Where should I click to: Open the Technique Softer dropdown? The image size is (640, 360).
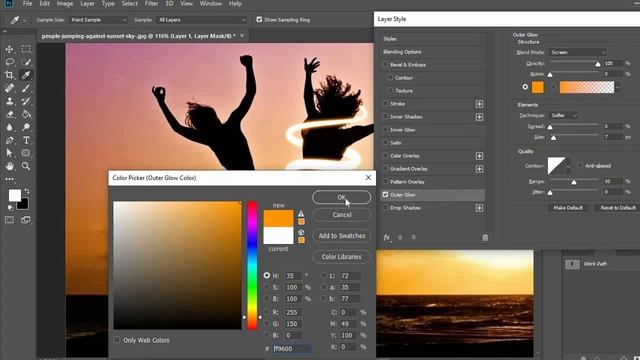[563, 116]
